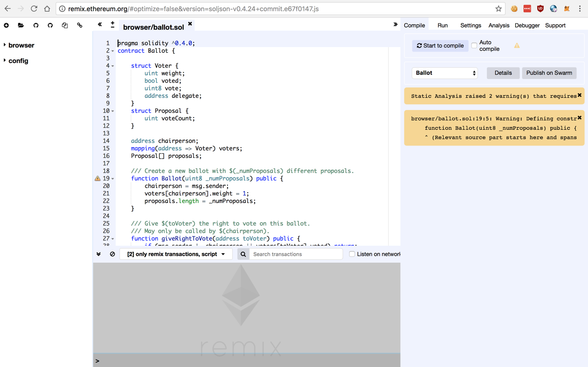Update the current GitHub gist icon
The width and height of the screenshot is (588, 367).
point(50,25)
